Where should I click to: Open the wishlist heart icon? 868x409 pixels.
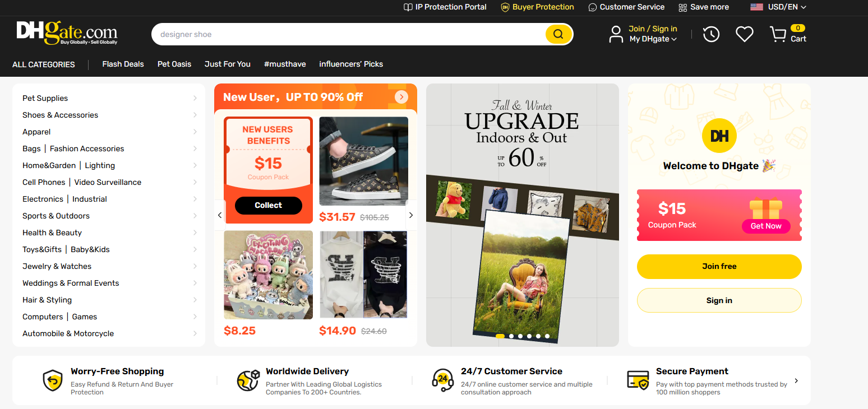(x=744, y=34)
